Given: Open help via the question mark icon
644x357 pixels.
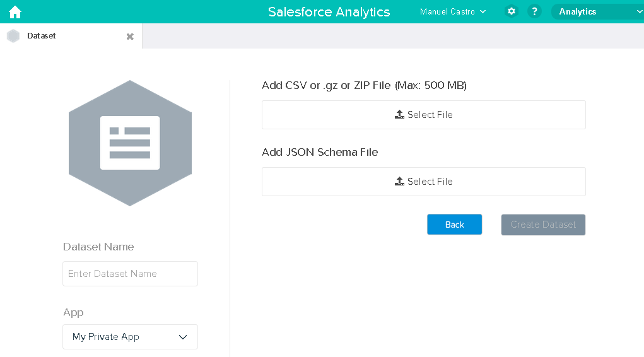Looking at the screenshot, I should coord(534,11).
